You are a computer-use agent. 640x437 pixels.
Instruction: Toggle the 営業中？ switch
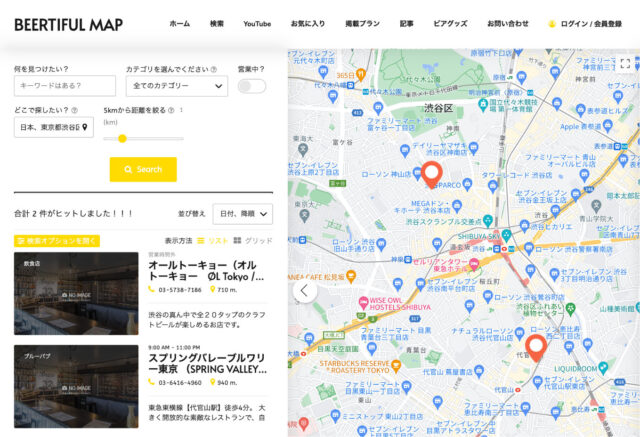pos(252,86)
